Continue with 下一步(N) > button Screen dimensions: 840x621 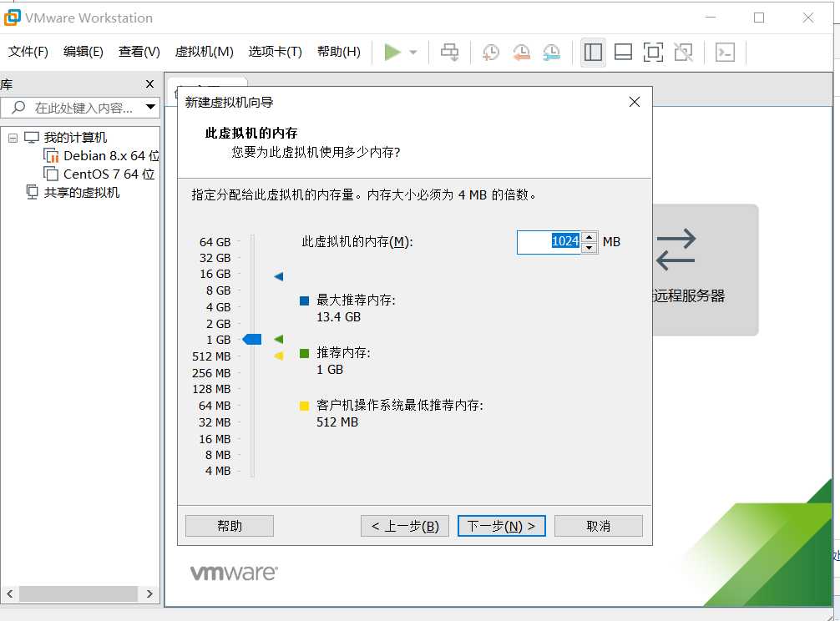pyautogui.click(x=502, y=526)
